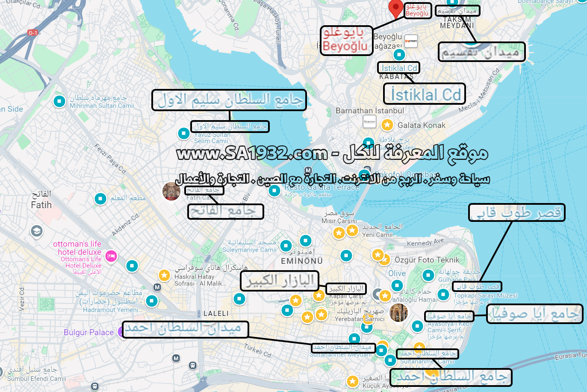587x392 pixels.
Task: Select the Yavuz Sultan Selim Camii marker icon
Action: click(x=183, y=133)
